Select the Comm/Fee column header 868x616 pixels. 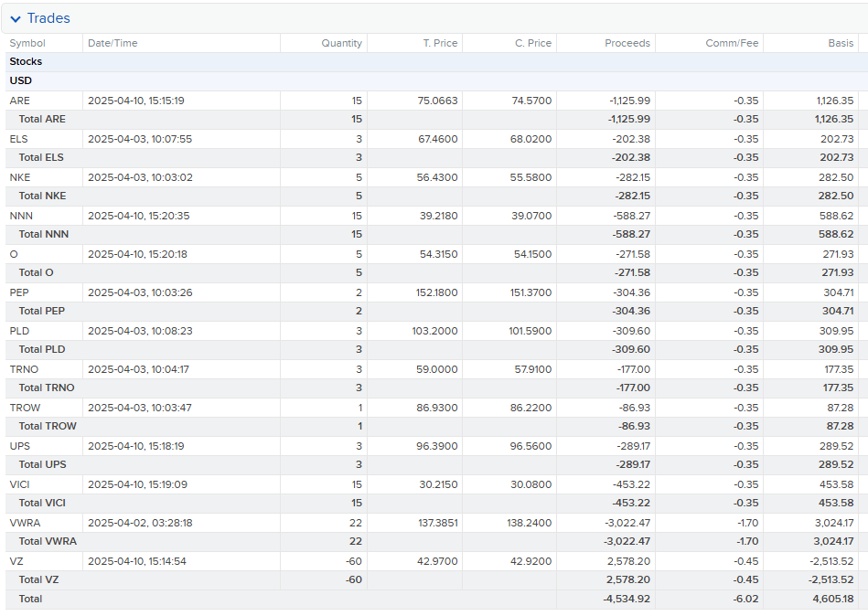(732, 43)
